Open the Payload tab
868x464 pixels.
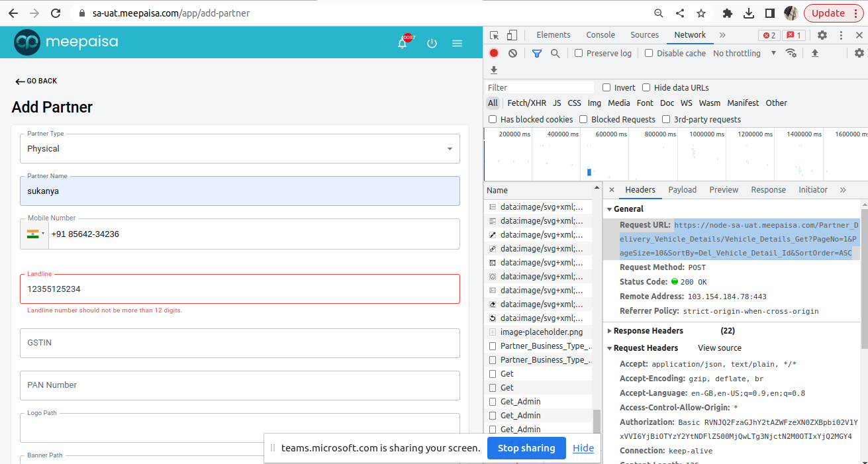682,190
